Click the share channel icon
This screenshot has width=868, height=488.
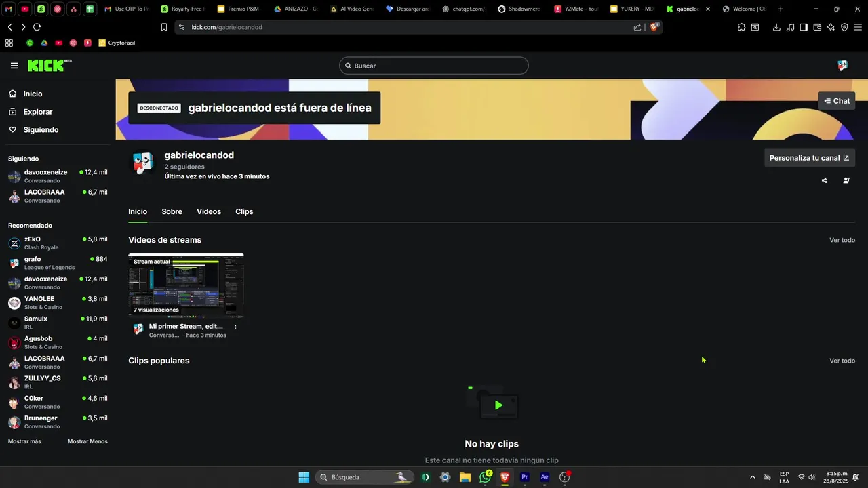pyautogui.click(x=825, y=180)
